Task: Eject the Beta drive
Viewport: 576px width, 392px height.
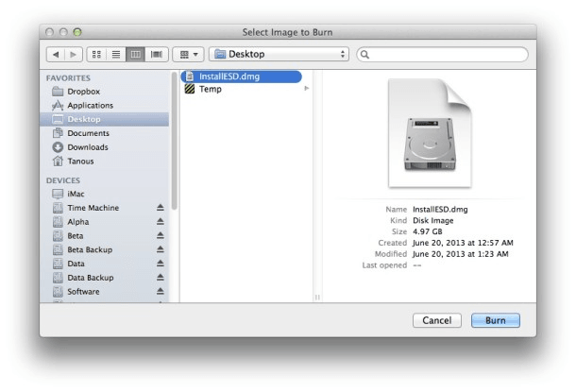Action: coord(161,235)
